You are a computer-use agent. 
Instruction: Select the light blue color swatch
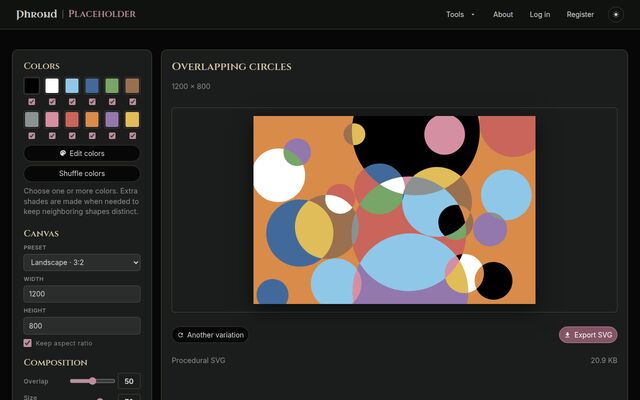[72, 86]
